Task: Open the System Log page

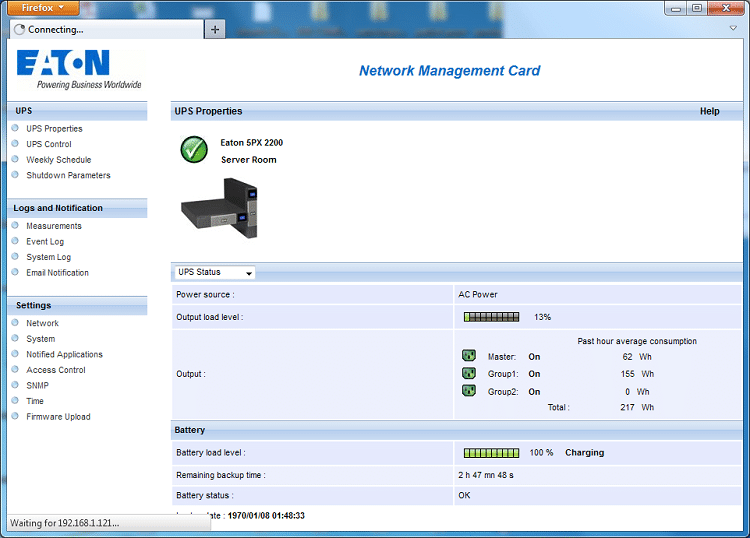Action: [48, 257]
